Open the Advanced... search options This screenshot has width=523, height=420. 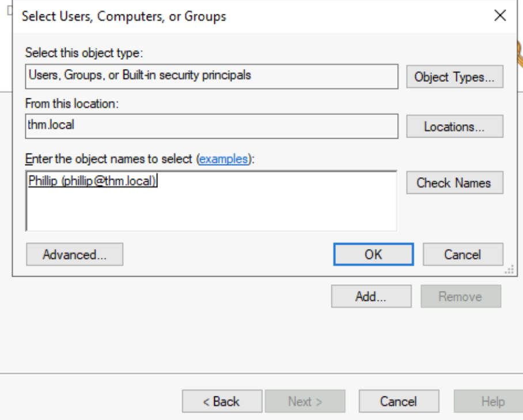(x=74, y=254)
